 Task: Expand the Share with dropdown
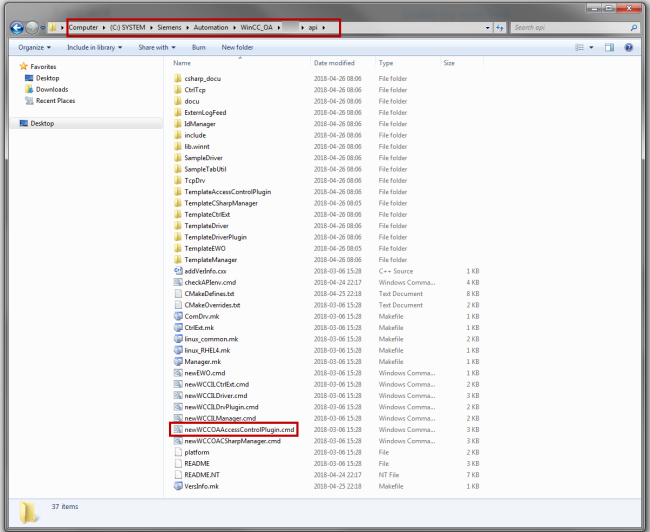click(157, 47)
